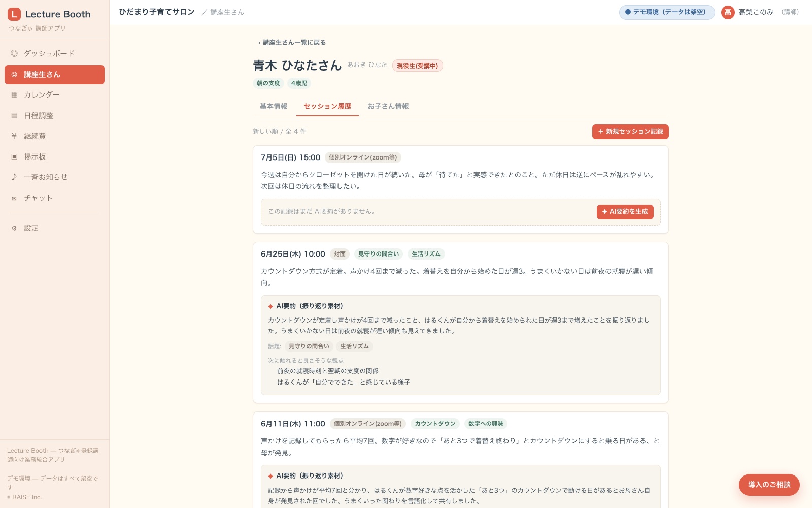Switch to the お子さん情報 tab
Screen dimensions: 812x508
[388, 106]
